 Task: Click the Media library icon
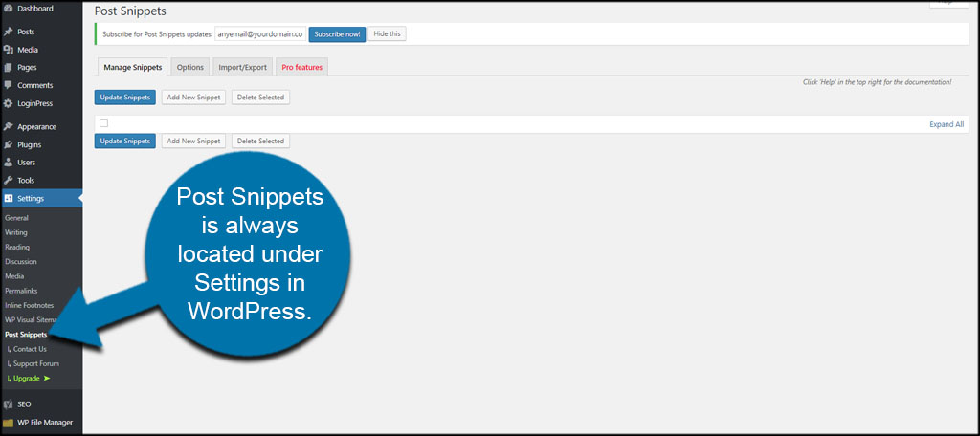[9, 50]
